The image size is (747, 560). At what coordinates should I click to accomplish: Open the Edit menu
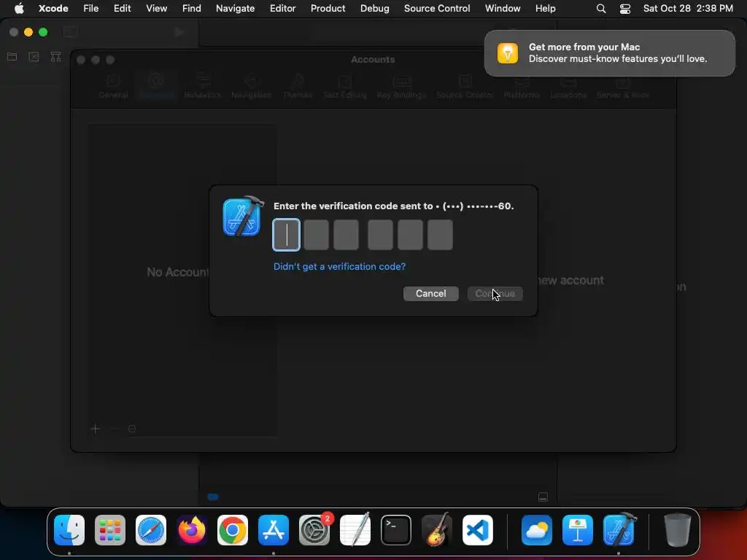(122, 8)
